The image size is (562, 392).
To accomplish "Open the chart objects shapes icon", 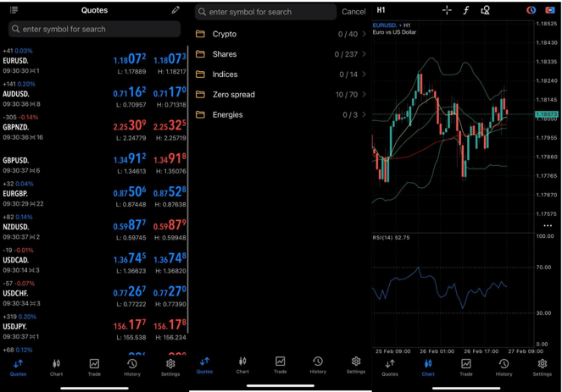I will point(485,10).
